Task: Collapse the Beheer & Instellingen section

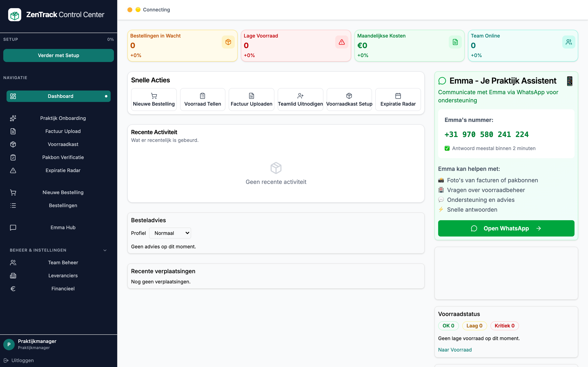Action: coord(105,250)
